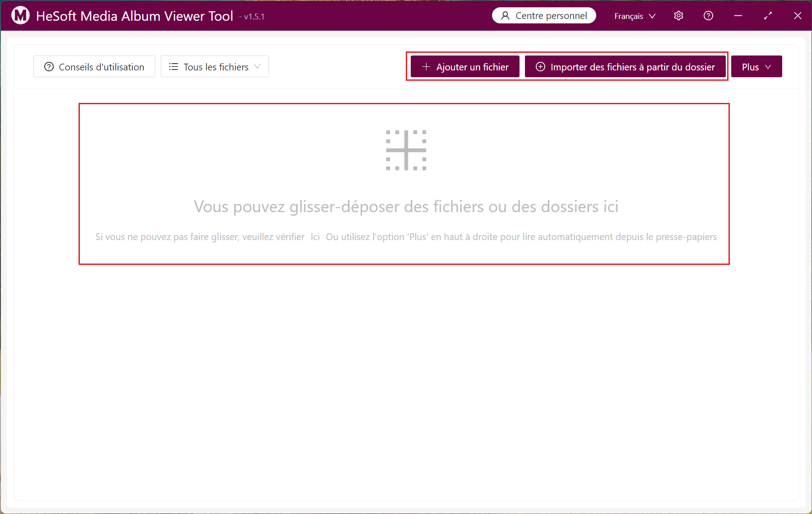Open the help question mark icon in title bar
The image size is (812, 514).
click(x=708, y=16)
